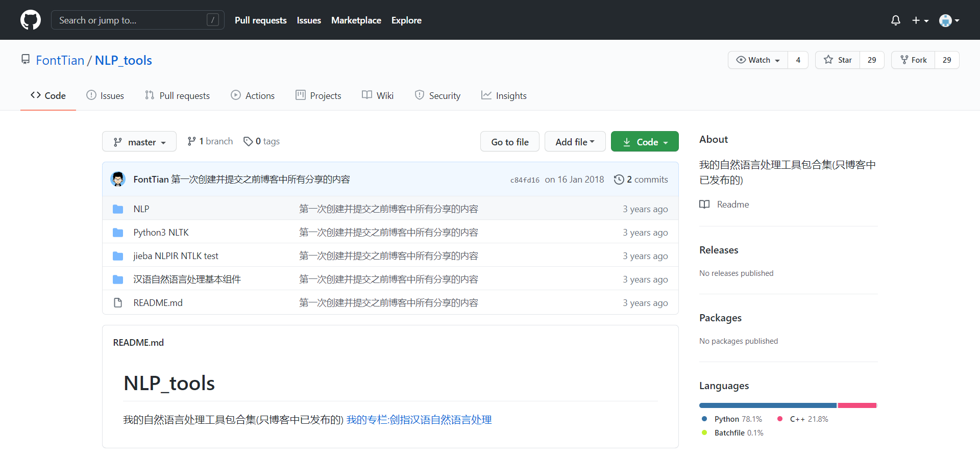Screen dimensions: 980x460
Task: Click the branch icon beside 1 branch
Action: 191,141
